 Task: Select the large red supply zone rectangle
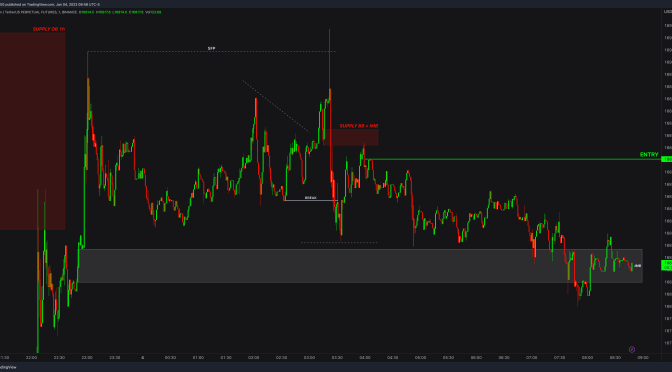(32, 131)
